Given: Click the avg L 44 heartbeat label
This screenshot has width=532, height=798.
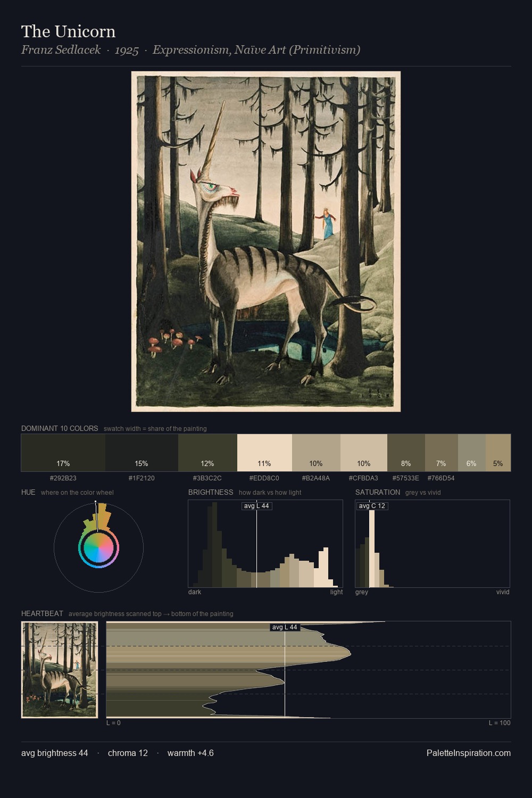Looking at the screenshot, I should click(x=285, y=627).
